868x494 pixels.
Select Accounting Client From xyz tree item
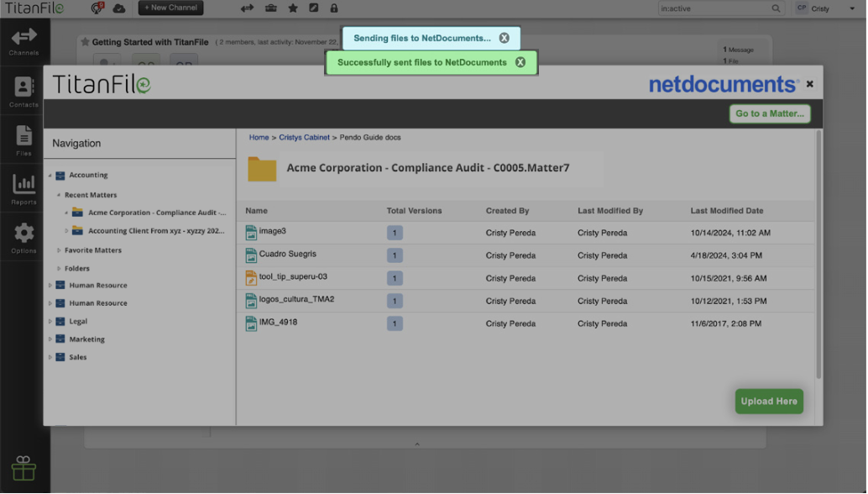[x=157, y=231]
